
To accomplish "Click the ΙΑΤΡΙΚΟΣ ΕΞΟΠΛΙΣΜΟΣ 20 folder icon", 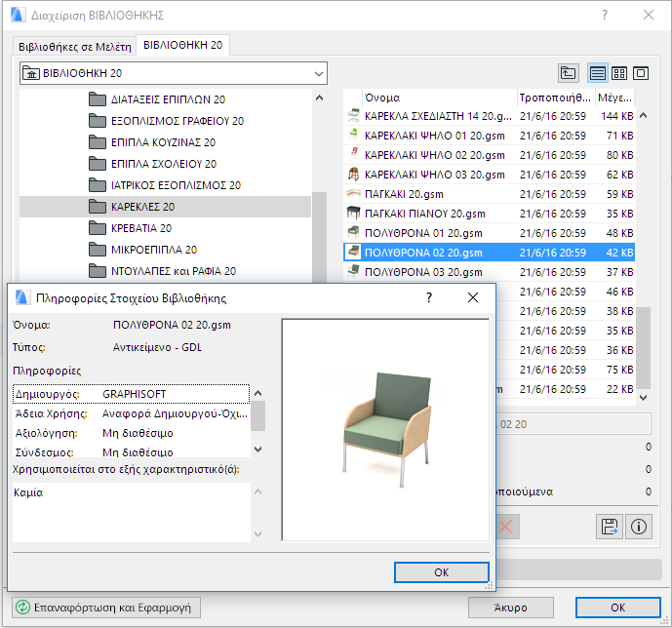I will (x=98, y=185).
